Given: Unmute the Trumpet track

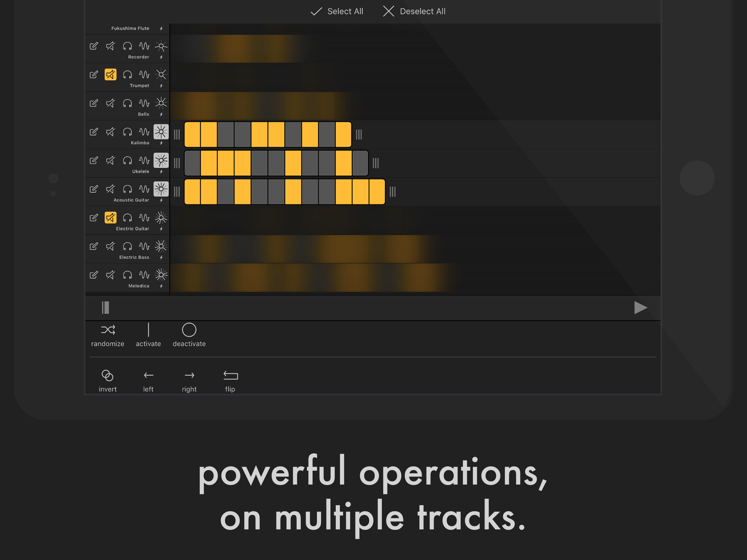Looking at the screenshot, I should click(110, 74).
